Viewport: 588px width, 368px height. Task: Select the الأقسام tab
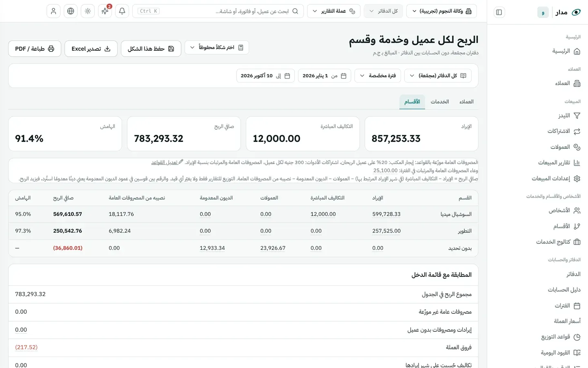412,102
